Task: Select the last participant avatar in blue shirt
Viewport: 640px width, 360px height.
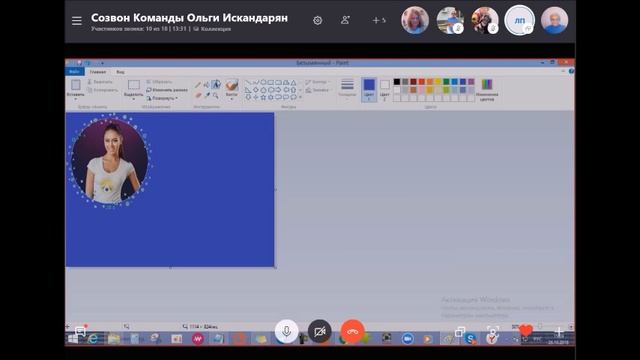Action: (x=554, y=20)
